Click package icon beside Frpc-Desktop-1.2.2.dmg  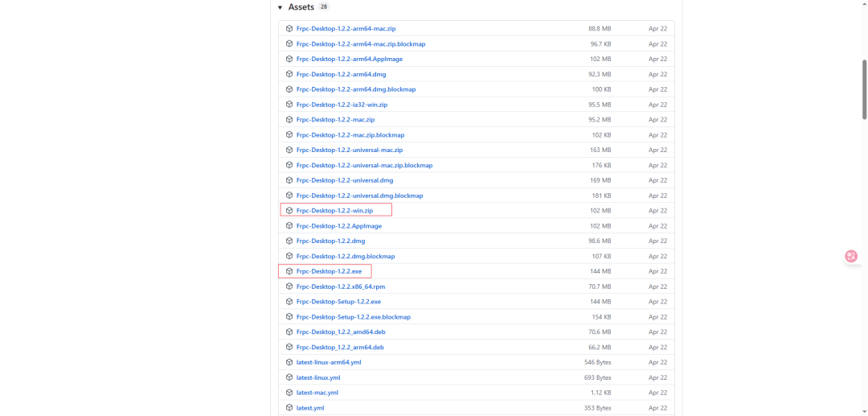289,241
